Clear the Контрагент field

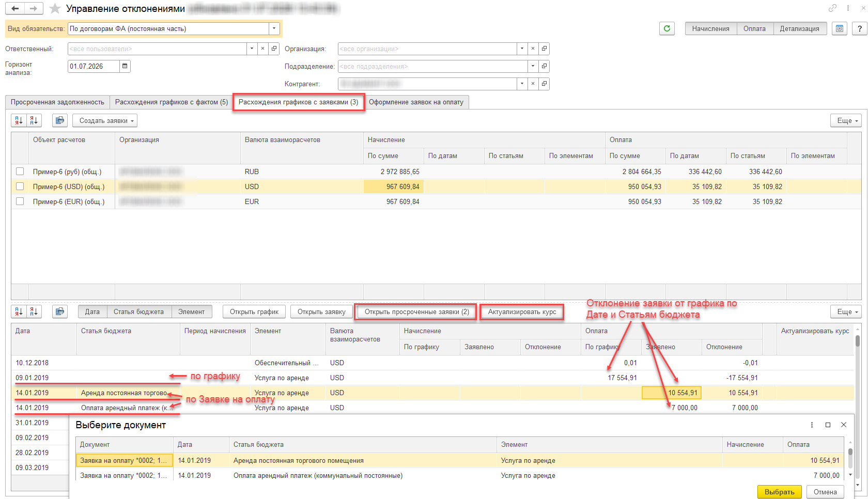coord(533,84)
